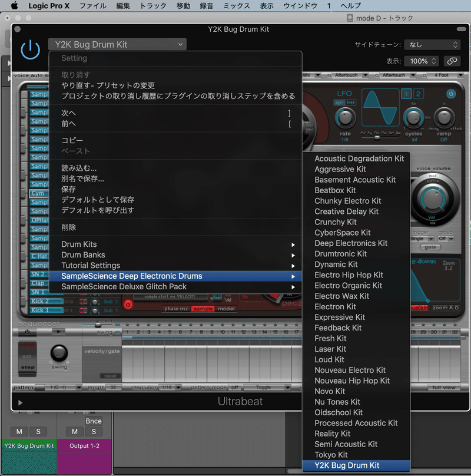Open the ミックス menu in menu bar
The width and height of the screenshot is (471, 476).
pos(237,6)
